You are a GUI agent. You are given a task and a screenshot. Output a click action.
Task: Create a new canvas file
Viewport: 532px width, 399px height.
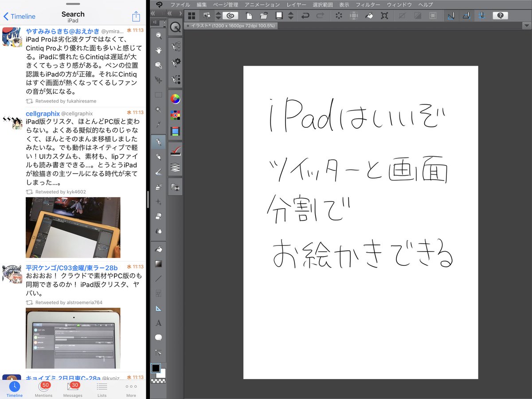[x=249, y=16]
